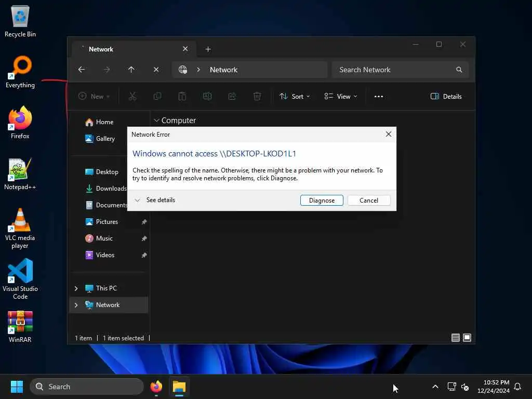
Task: Expand Network tree node arrow
Action: tap(76, 305)
